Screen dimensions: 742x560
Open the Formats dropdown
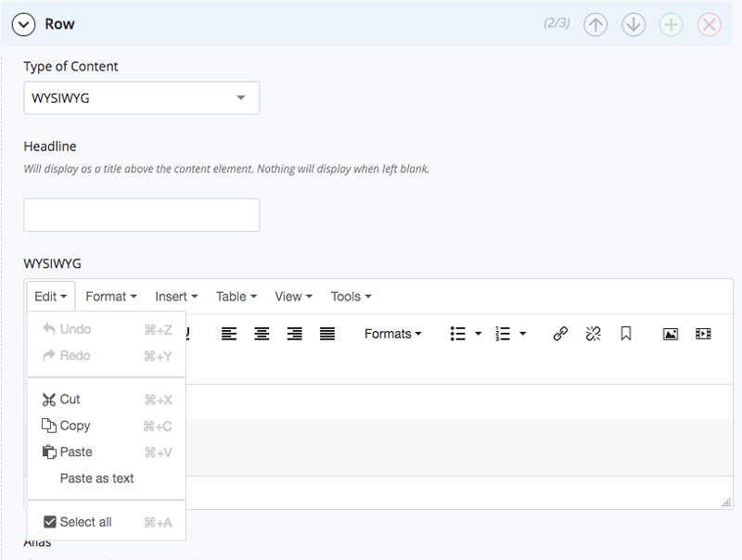pyautogui.click(x=392, y=334)
